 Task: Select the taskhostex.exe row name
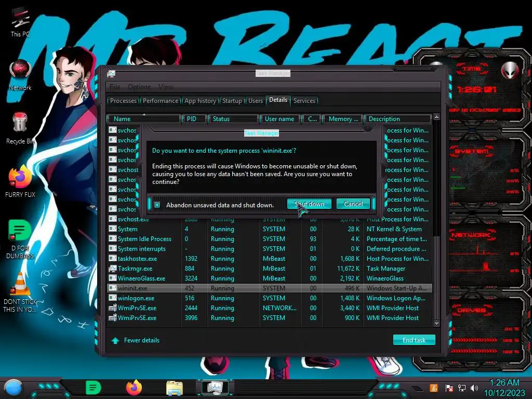coord(137,259)
